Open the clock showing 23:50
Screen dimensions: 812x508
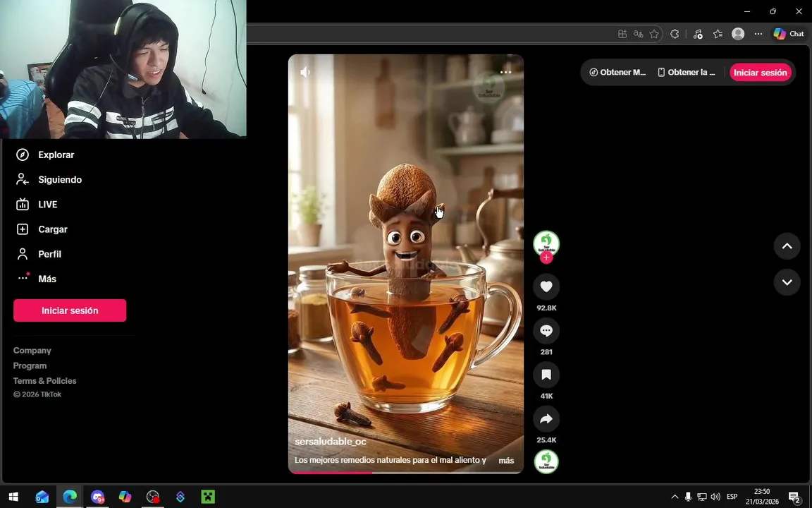point(762,497)
